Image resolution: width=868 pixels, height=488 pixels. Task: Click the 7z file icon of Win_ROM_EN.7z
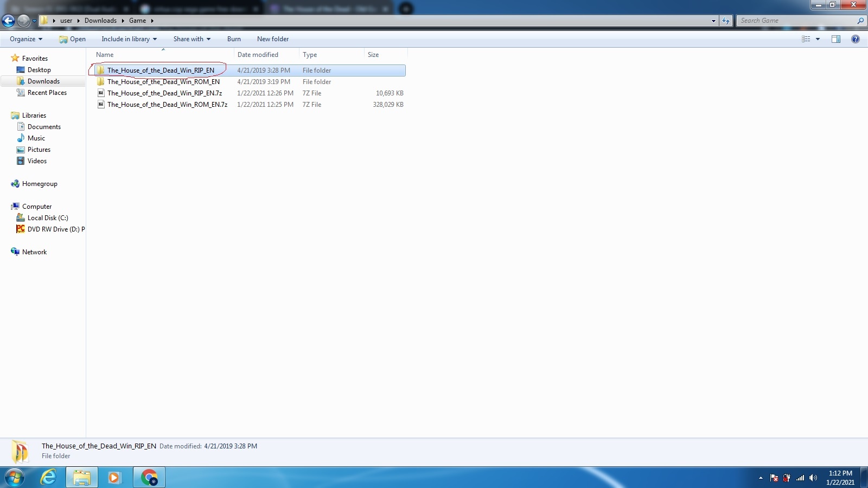100,105
